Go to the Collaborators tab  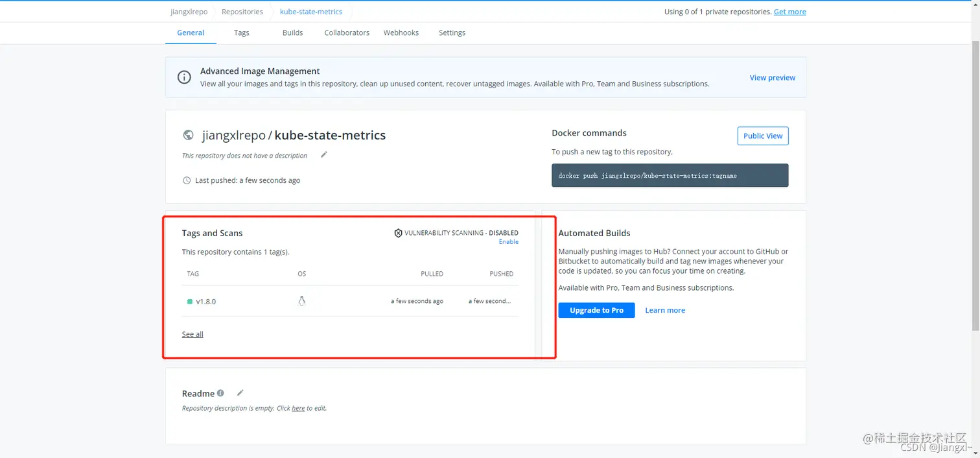347,32
